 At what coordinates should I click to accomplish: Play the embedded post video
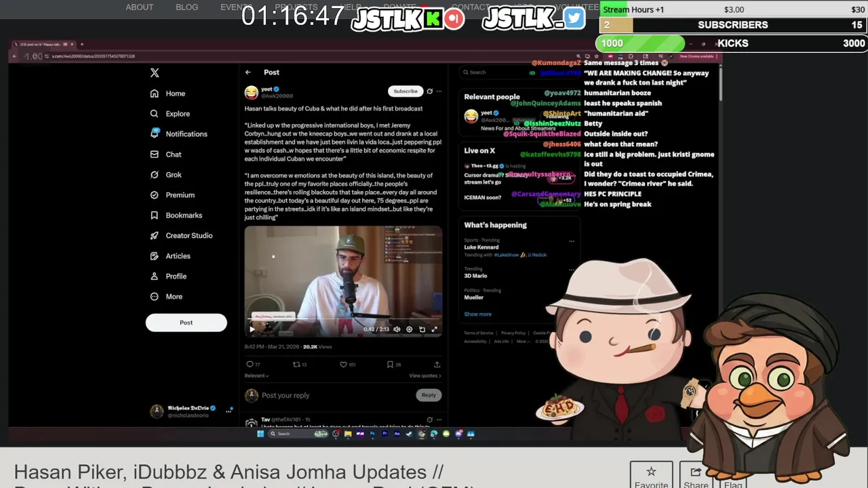coord(252,329)
